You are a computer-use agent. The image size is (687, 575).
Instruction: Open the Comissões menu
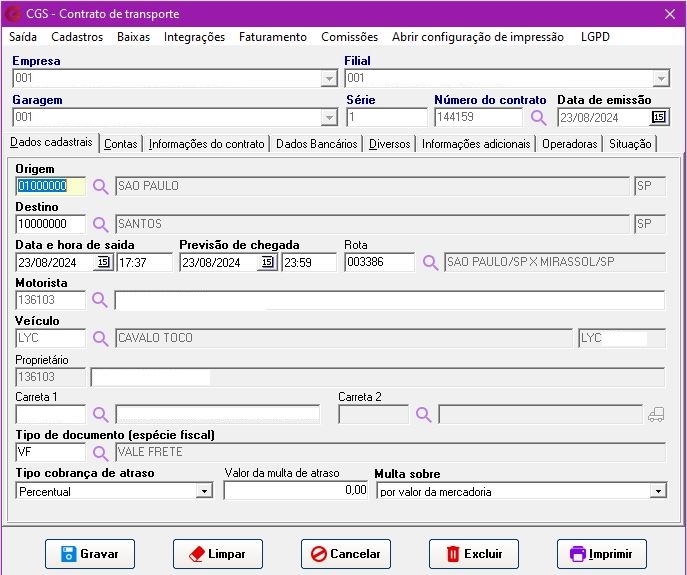click(349, 37)
